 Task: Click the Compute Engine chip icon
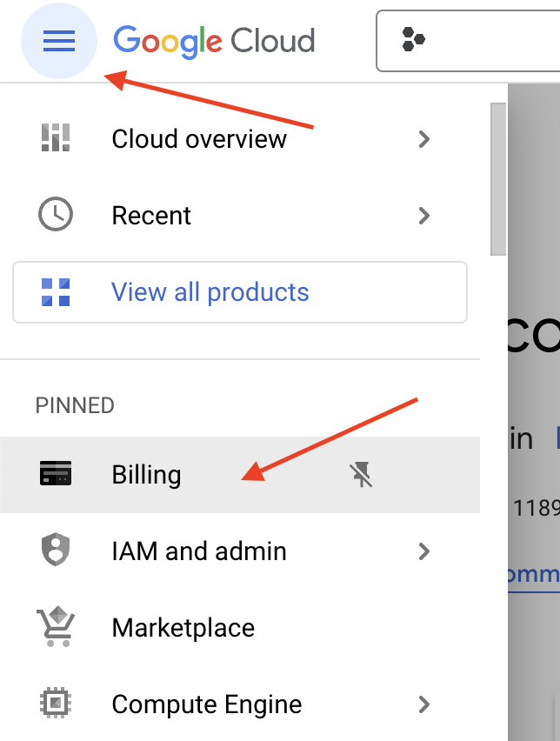tap(56, 703)
